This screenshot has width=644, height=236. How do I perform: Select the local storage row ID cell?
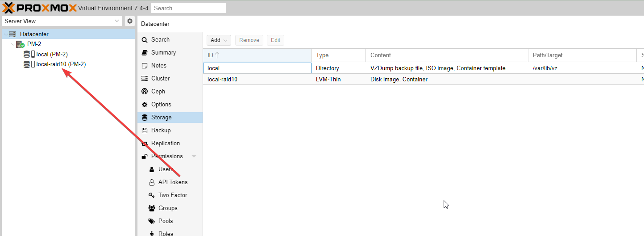257,68
